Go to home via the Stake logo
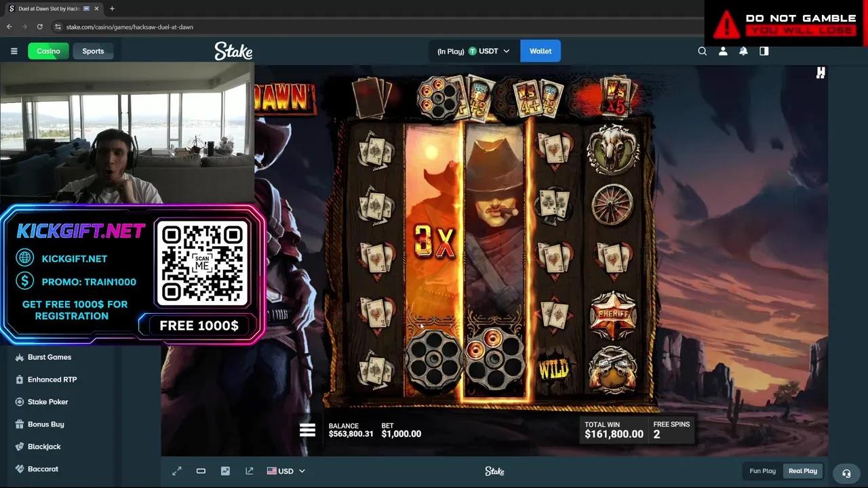 [233, 51]
